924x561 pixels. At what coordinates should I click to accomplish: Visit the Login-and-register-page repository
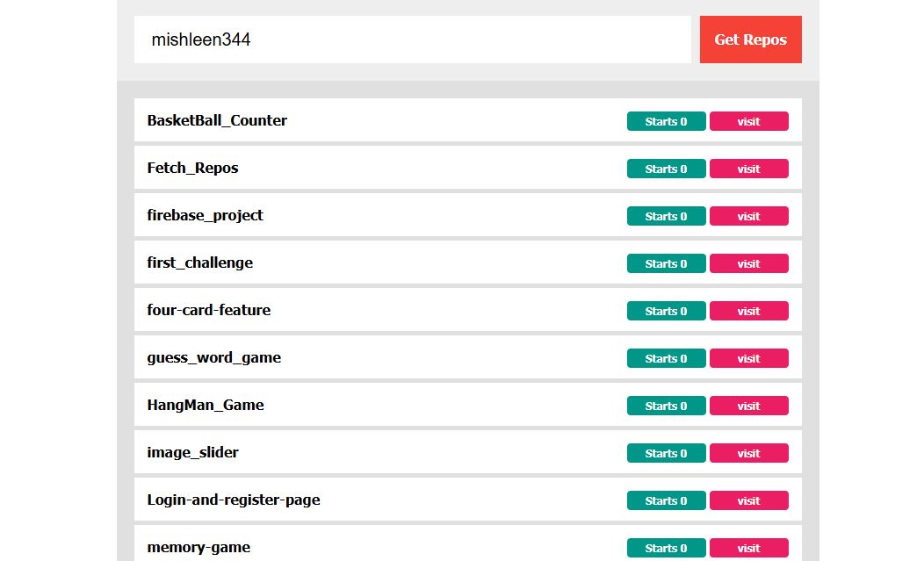coord(748,500)
